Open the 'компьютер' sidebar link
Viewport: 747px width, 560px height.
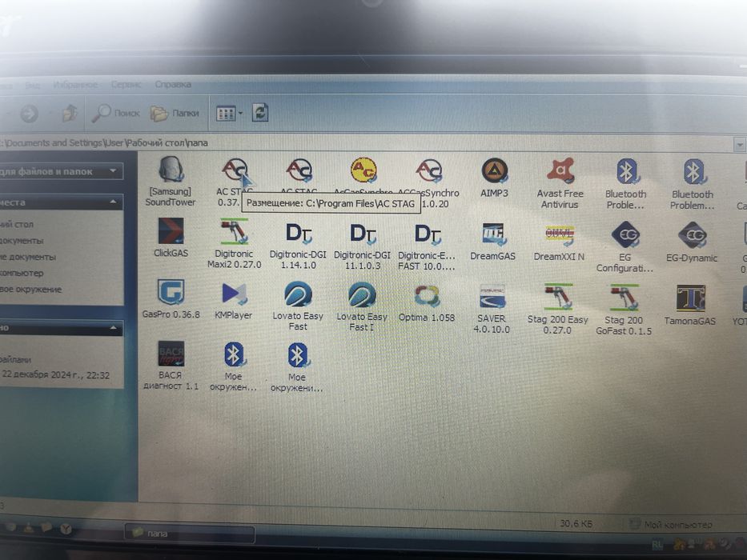(22, 273)
